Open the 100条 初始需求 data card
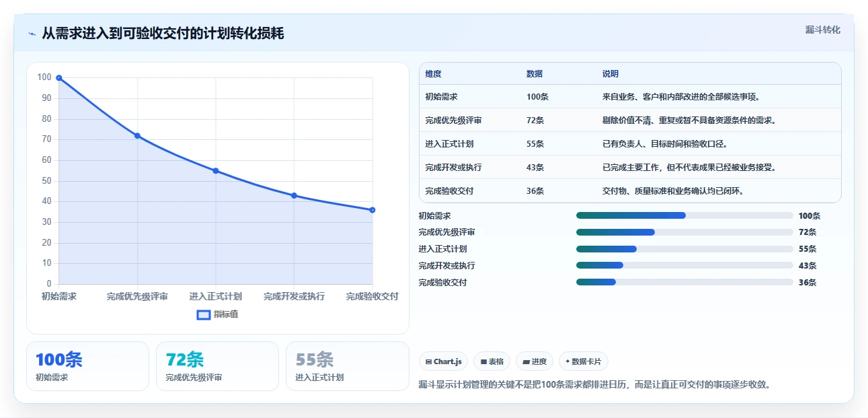The image size is (868, 418). coord(87,366)
